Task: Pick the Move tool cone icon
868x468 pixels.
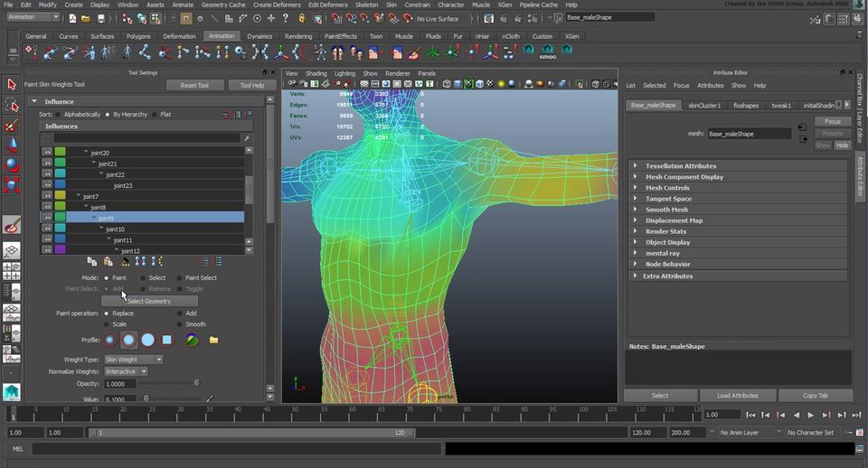Action: [x=12, y=145]
